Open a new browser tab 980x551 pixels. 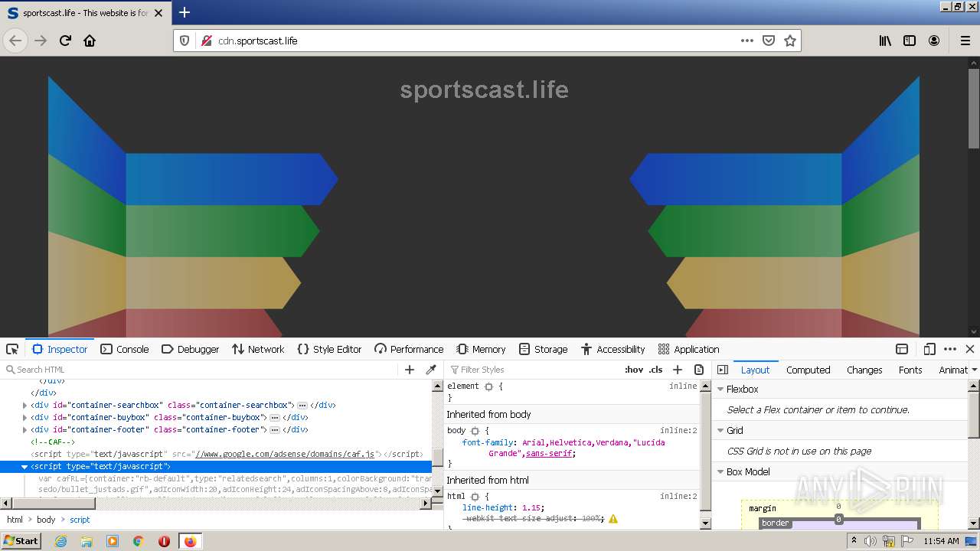click(185, 12)
